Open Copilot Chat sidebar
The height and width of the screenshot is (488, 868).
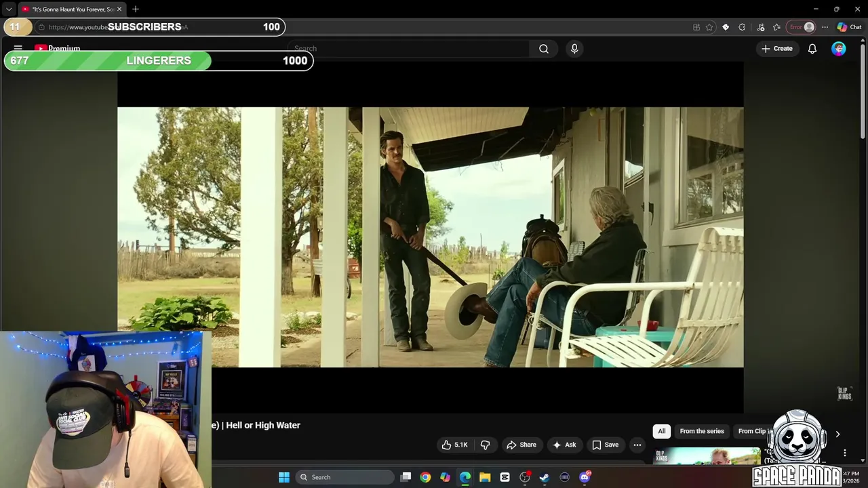point(849,27)
